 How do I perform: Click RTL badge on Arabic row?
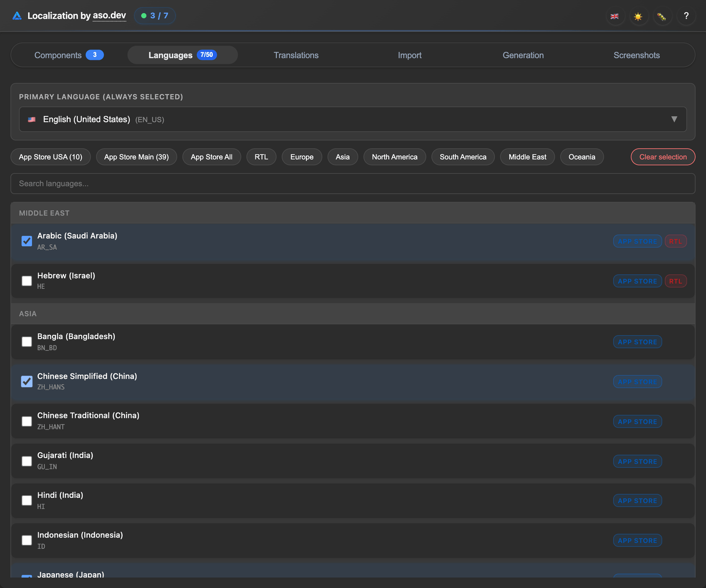coord(676,241)
